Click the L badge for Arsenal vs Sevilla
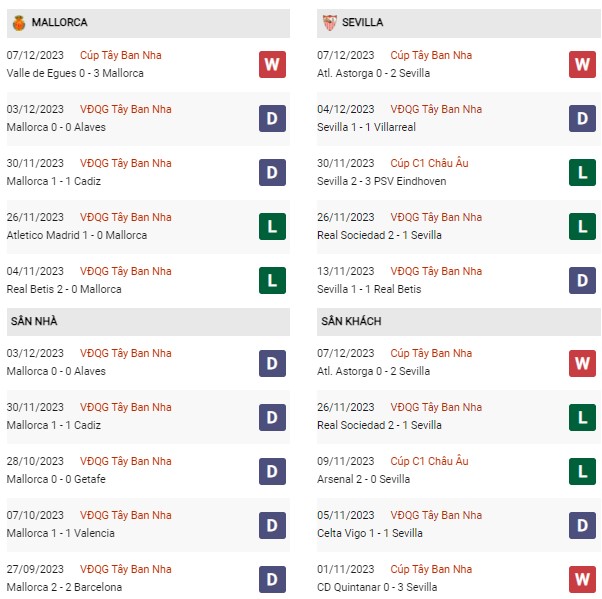Screen dimensions: 602x599 [x=582, y=471]
